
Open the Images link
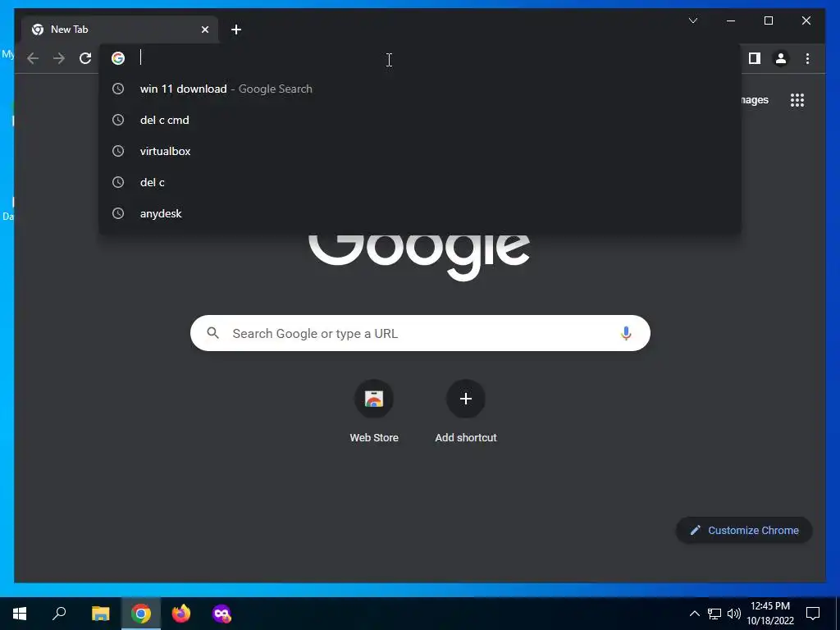755,100
